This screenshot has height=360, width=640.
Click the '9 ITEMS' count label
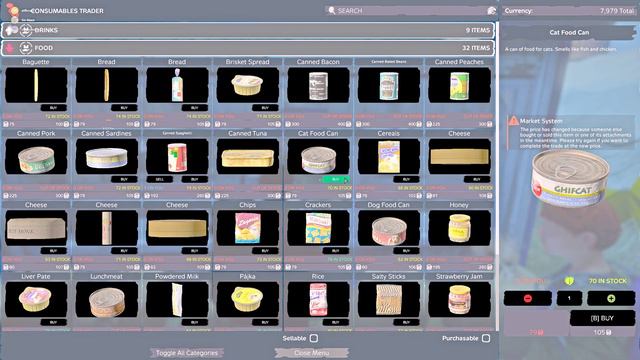point(478,30)
